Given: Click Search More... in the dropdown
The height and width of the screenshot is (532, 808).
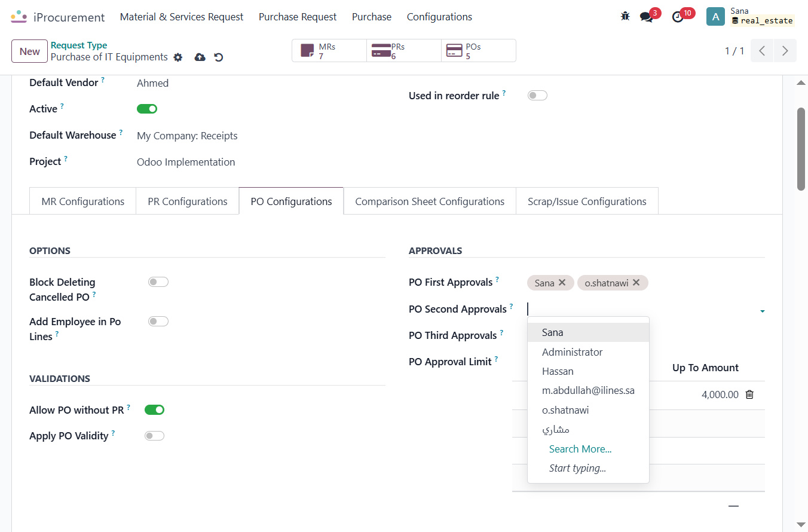Looking at the screenshot, I should point(580,449).
